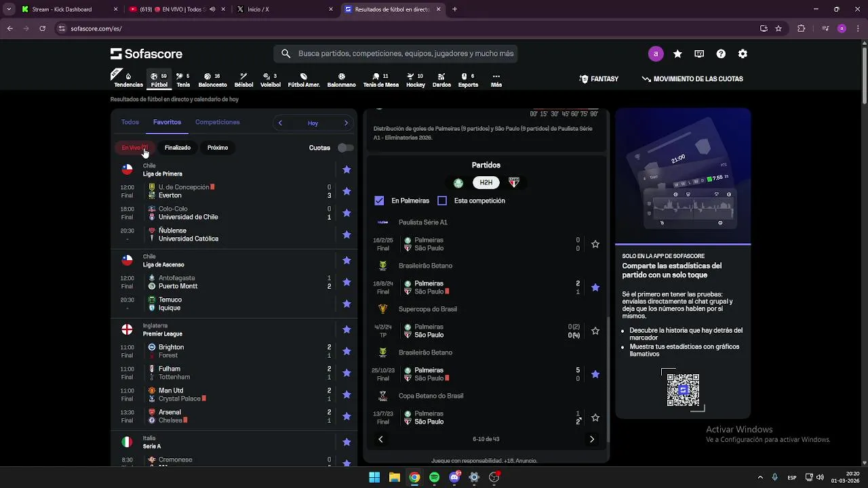Select the H2H matches filter
The width and height of the screenshot is (868, 488).
(486, 182)
